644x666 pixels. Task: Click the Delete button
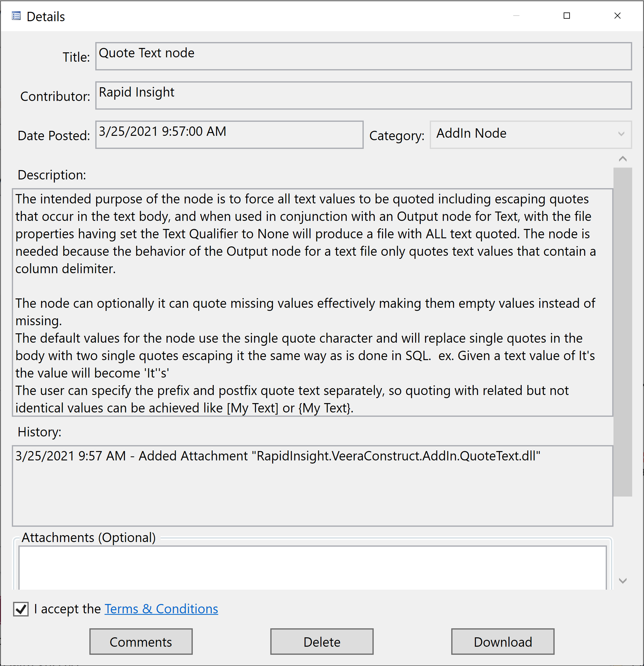coord(322,641)
